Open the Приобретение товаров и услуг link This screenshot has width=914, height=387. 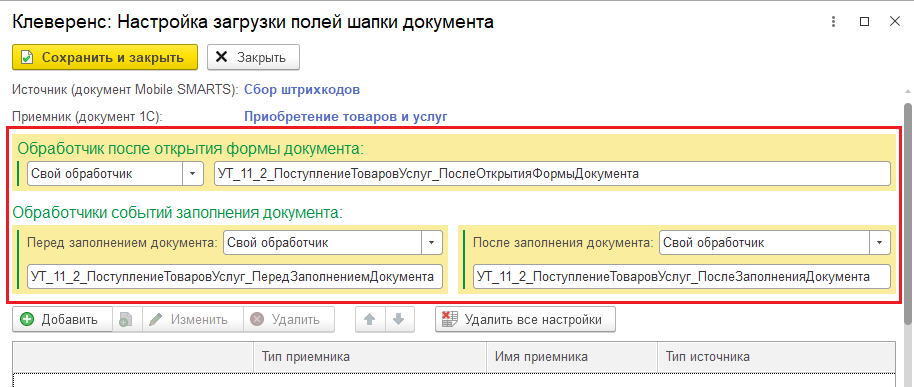click(x=345, y=116)
